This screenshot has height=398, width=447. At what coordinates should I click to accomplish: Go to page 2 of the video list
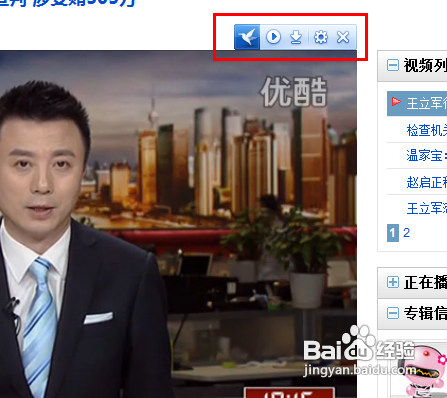pos(406,233)
